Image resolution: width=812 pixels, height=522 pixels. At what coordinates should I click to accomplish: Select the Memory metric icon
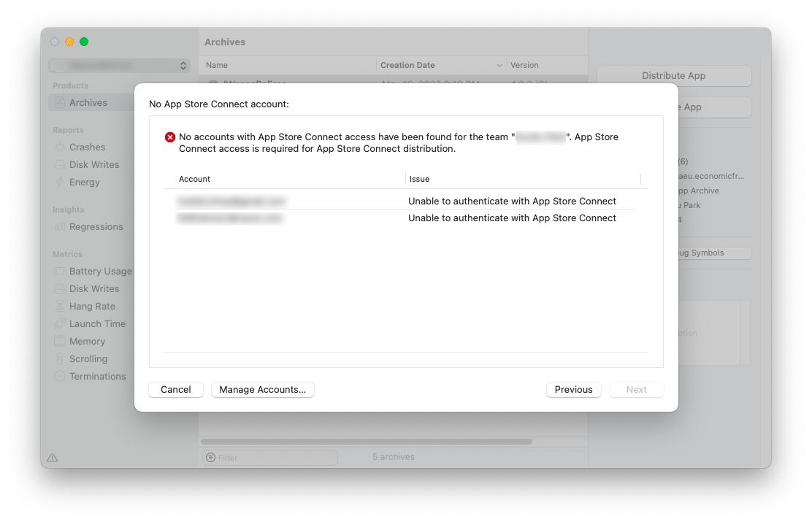click(58, 341)
